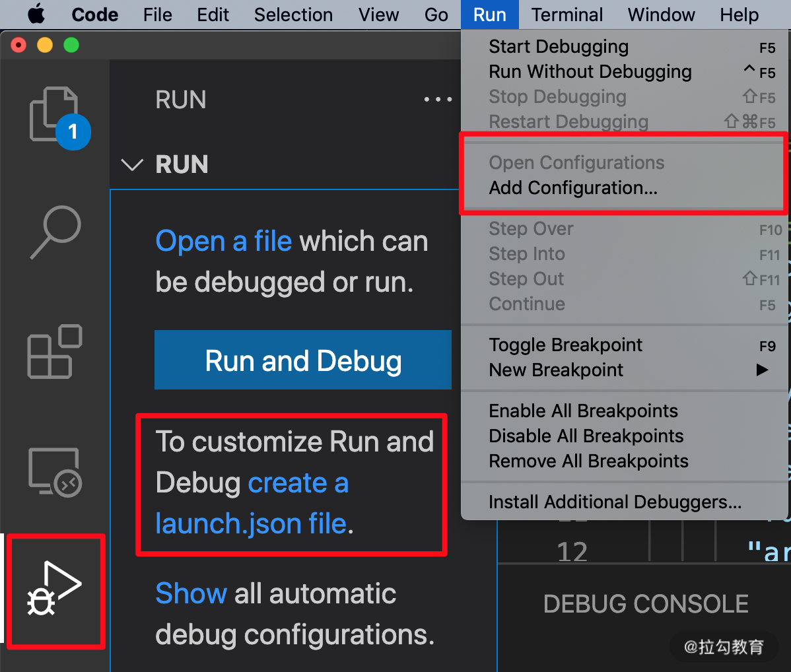Choose Start Debugging from Run menu

625,46
